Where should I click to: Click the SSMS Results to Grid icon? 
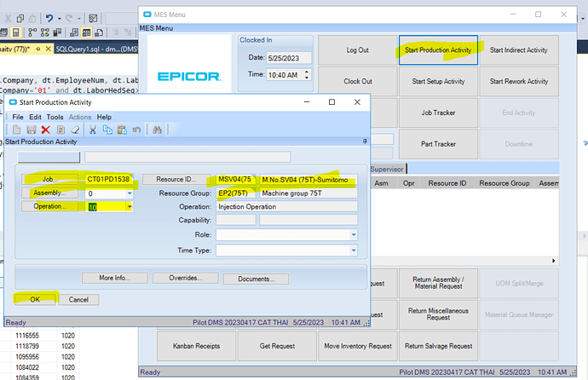tap(87, 32)
